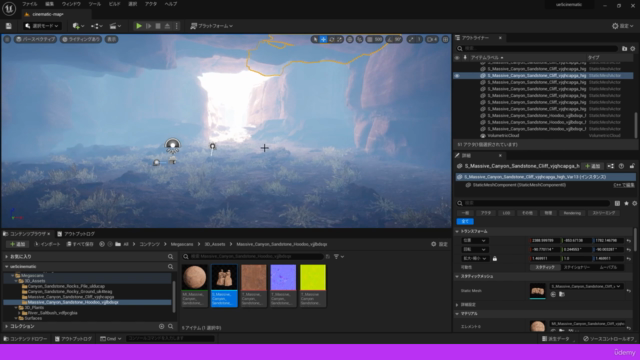Open the ファイル menu
The height and width of the screenshot is (360, 640).
point(29,4)
